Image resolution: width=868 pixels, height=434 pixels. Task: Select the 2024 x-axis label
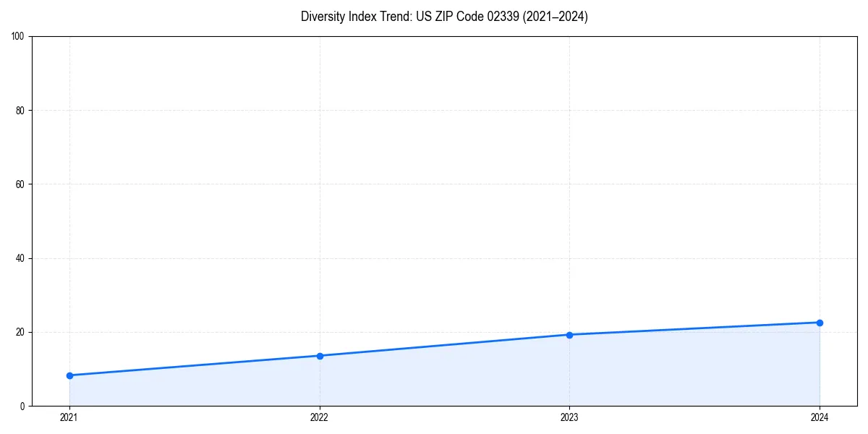tap(820, 417)
